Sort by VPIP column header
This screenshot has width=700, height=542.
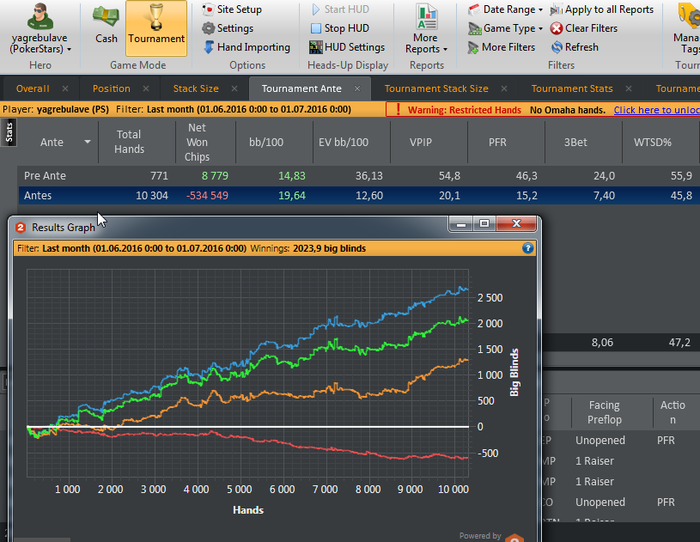(421, 142)
